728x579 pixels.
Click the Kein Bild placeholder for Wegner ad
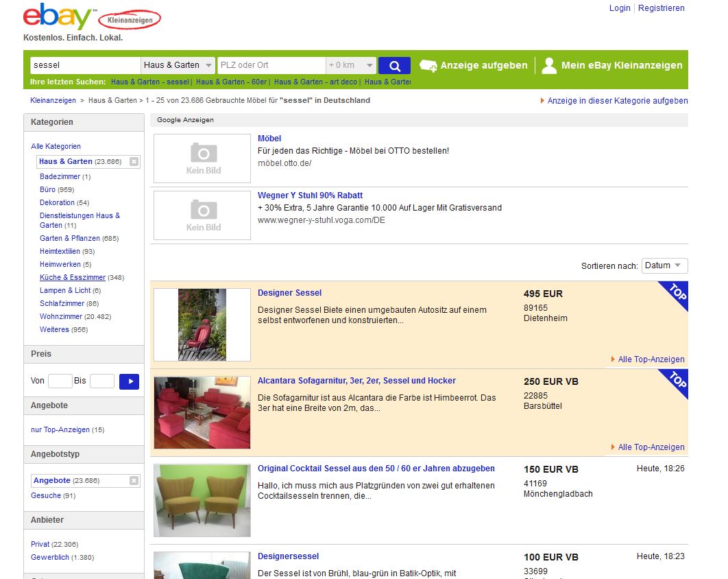202,215
